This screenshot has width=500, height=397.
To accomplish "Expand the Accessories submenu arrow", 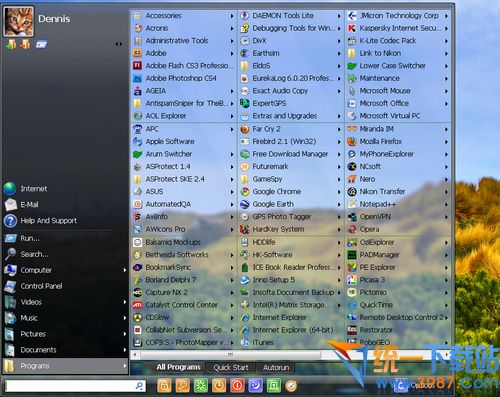I will coord(232,16).
